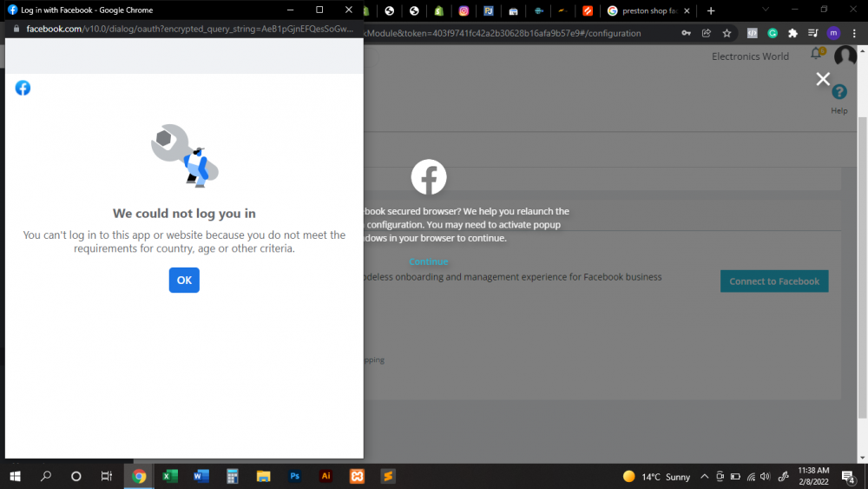Screen dimensions: 868x489
Task: Open the clock showing 11:38 AM
Action: 813,476
